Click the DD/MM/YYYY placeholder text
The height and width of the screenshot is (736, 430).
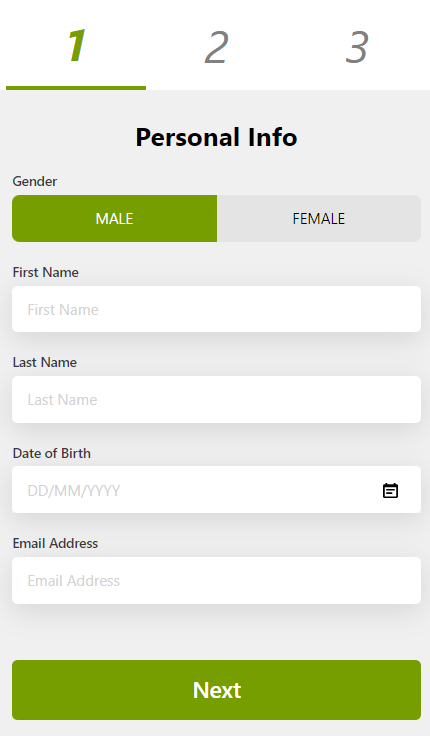[x=74, y=491]
